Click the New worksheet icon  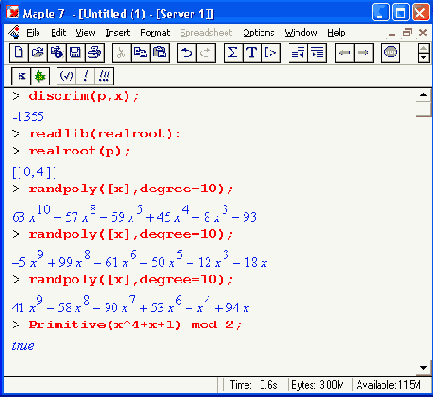[x=19, y=53]
